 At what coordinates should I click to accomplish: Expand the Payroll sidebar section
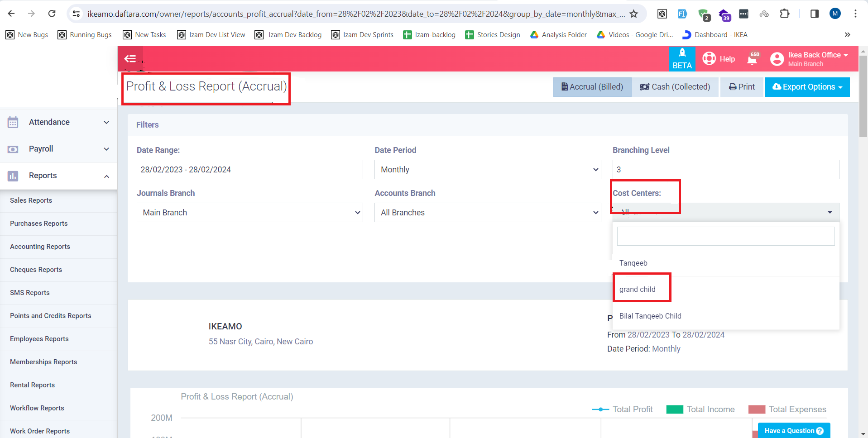coord(58,149)
